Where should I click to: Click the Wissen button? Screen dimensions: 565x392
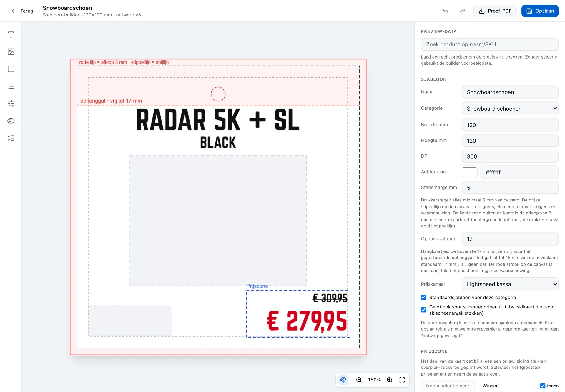click(x=491, y=386)
